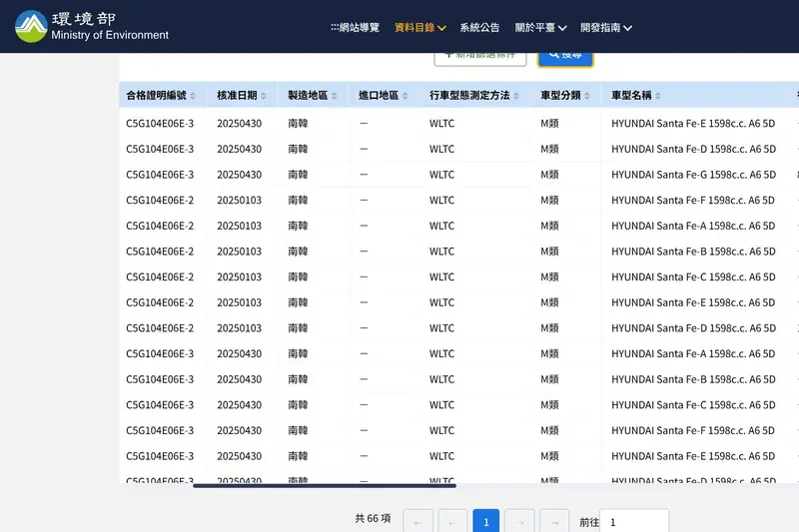Click the 進口地區 column header text
799x532 pixels.
pyautogui.click(x=379, y=95)
